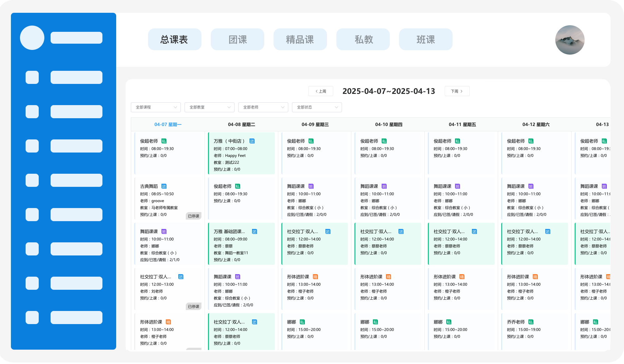Click the 已停课 badge on 古典舞蹈 card
Screen dimensions: 624x364
[x=194, y=216]
